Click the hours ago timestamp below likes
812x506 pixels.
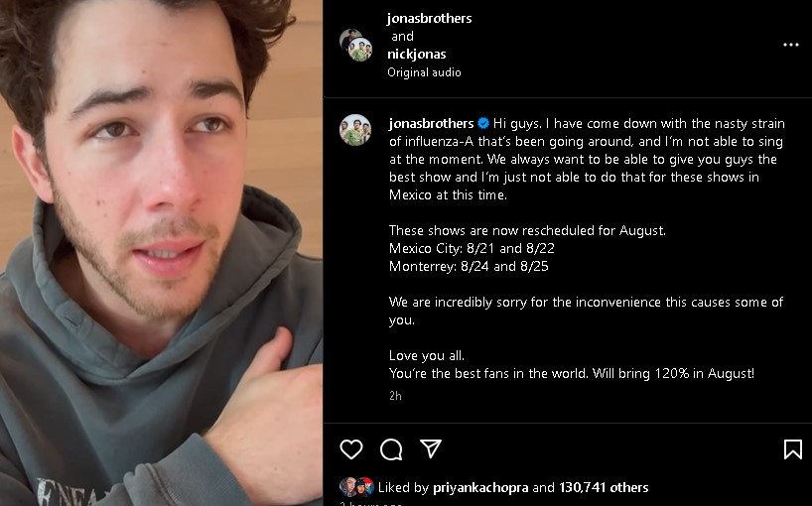(371, 503)
